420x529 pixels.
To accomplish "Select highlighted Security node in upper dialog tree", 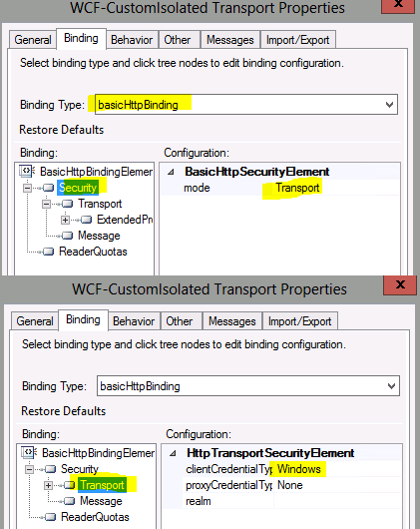I will [x=78, y=188].
